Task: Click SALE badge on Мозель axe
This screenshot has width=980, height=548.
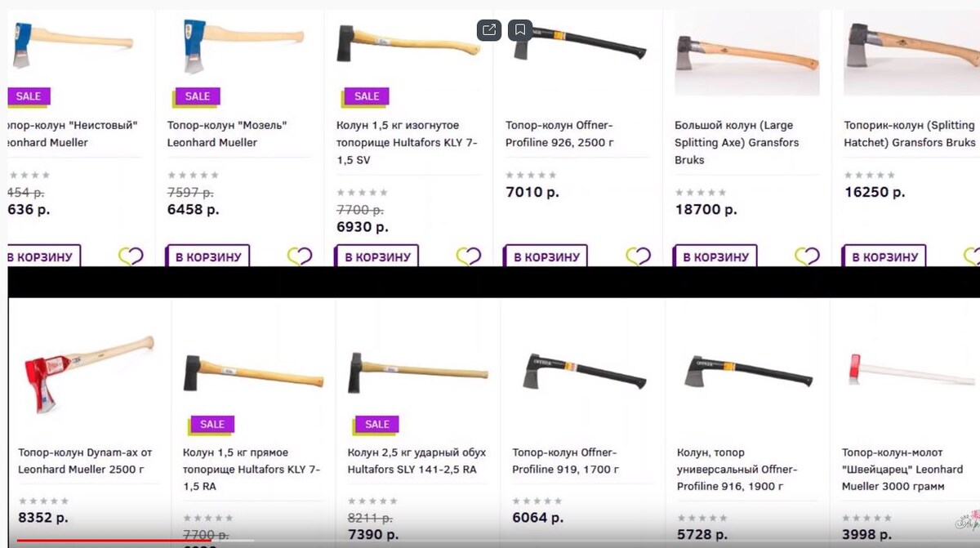Action: coord(197,96)
